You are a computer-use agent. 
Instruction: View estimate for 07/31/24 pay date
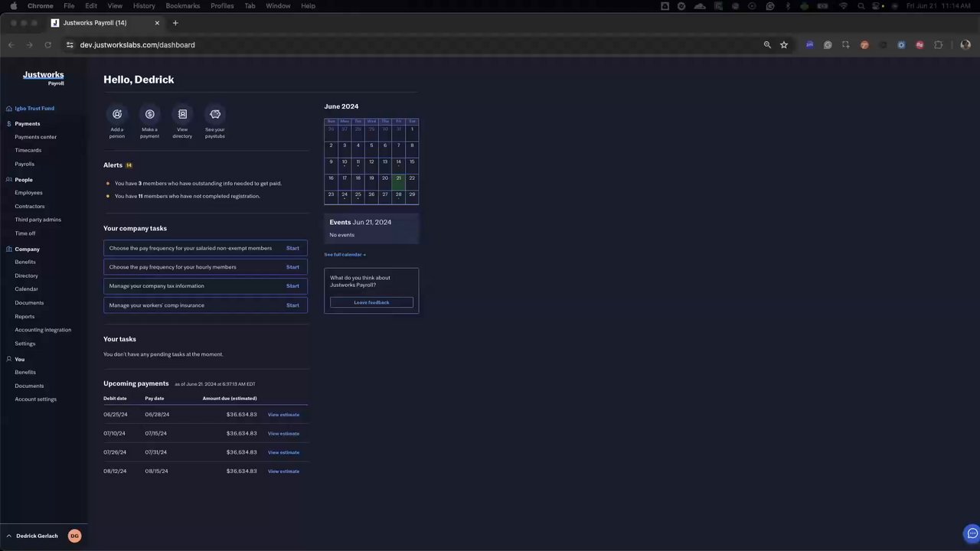pos(283,452)
